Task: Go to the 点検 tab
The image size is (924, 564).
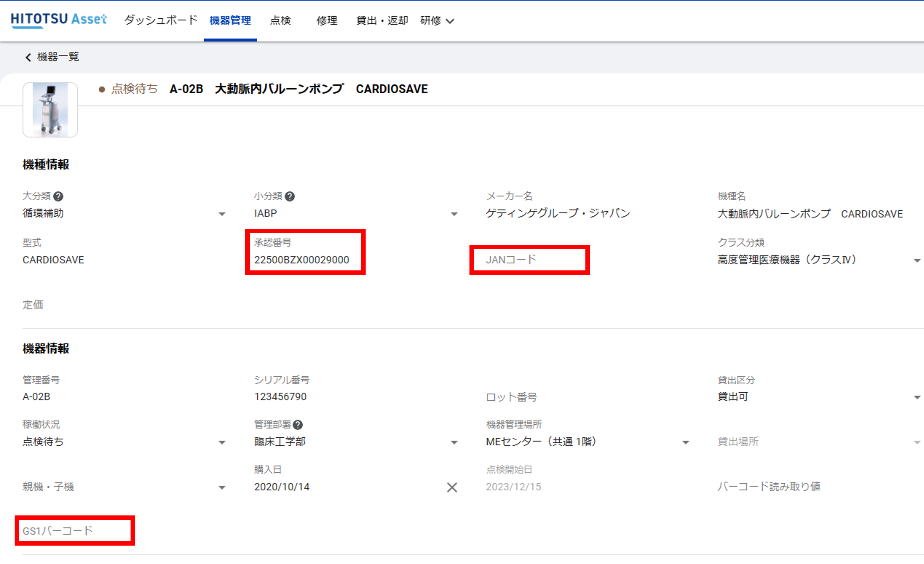Action: (x=280, y=20)
